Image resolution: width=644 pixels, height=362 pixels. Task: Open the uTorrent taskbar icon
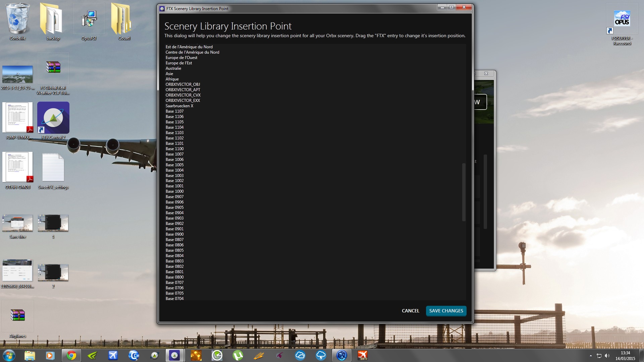click(238, 355)
